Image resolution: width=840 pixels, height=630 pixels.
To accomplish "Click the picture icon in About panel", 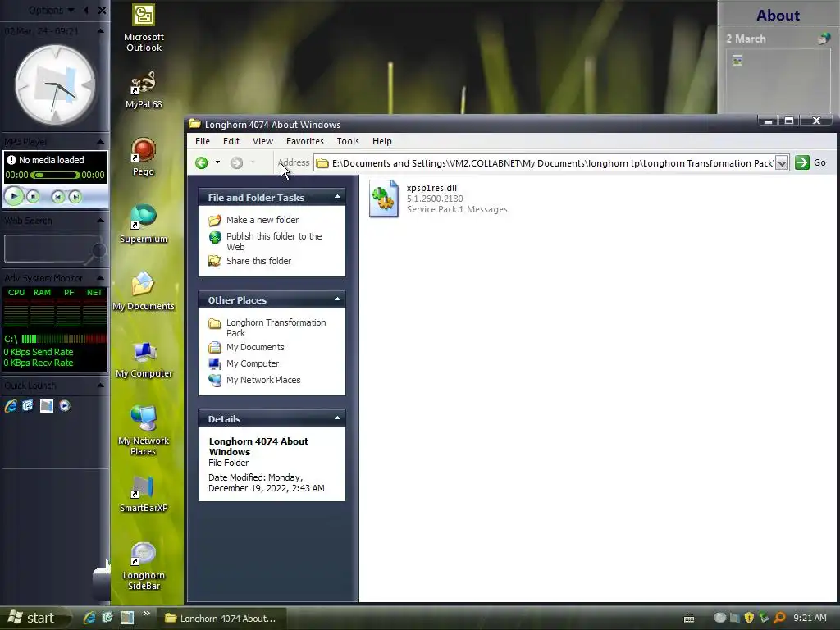I will coord(737,61).
